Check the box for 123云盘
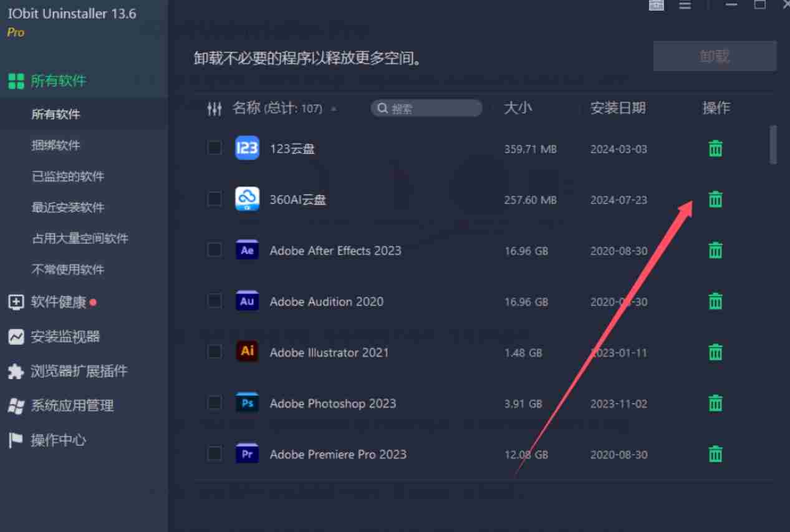 click(x=214, y=148)
